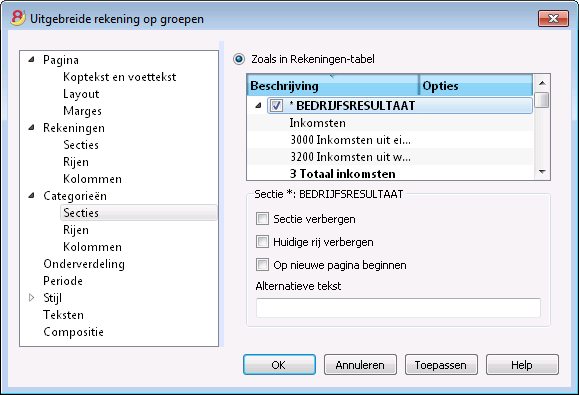This screenshot has height=395, width=579.
Task: Go to Compositie in the tree
Action: (73, 332)
